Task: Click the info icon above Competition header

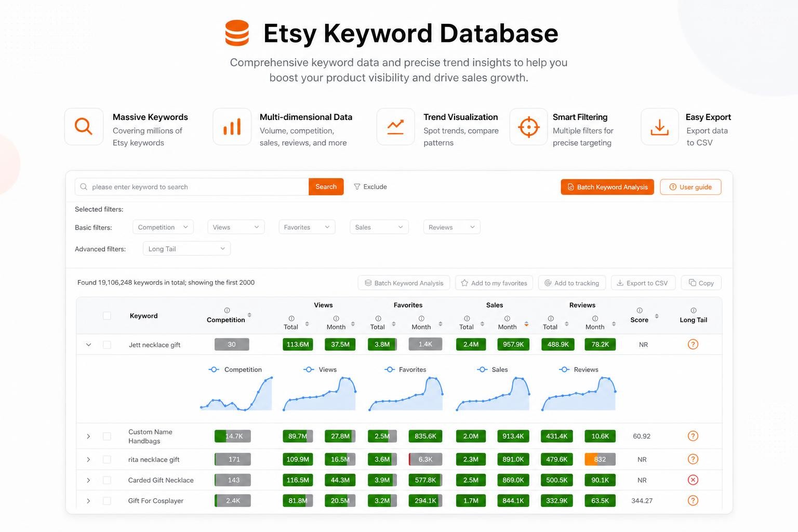Action: click(227, 310)
